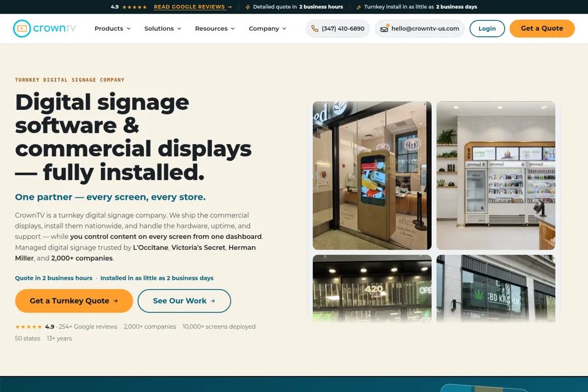Viewport: 588px width, 392px height.
Task: Click "50 states" text
Action: coord(28,338)
